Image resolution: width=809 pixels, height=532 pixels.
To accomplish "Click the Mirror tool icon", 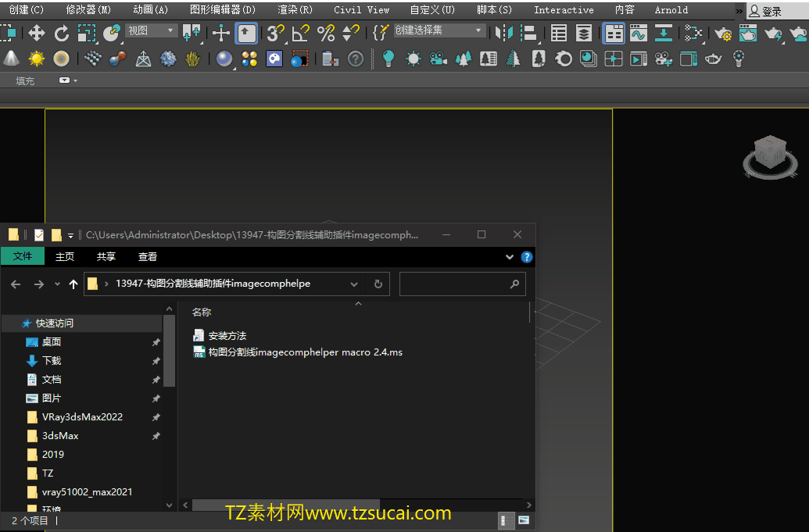I will click(505, 33).
